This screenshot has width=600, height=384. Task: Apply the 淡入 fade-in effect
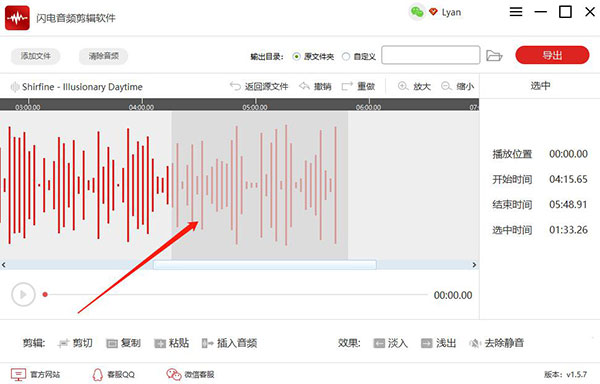tap(391, 343)
